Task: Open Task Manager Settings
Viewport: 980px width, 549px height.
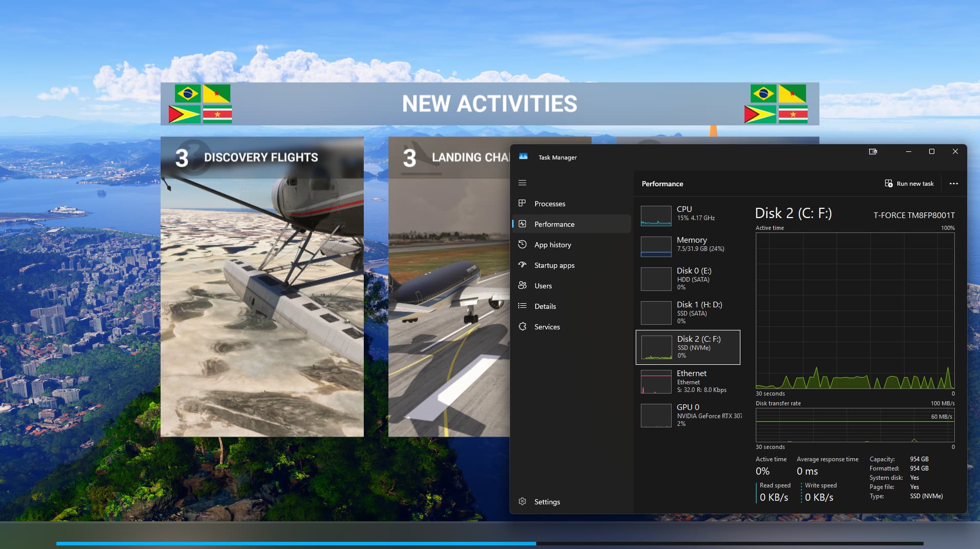Action: pyautogui.click(x=572, y=502)
